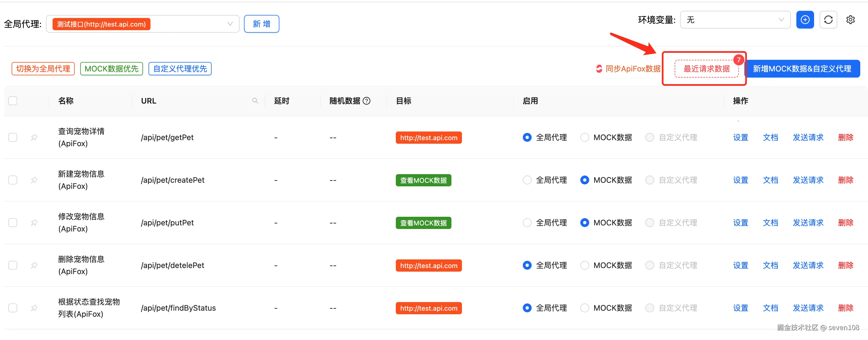Click the 随机数据 help question icon

point(367,101)
